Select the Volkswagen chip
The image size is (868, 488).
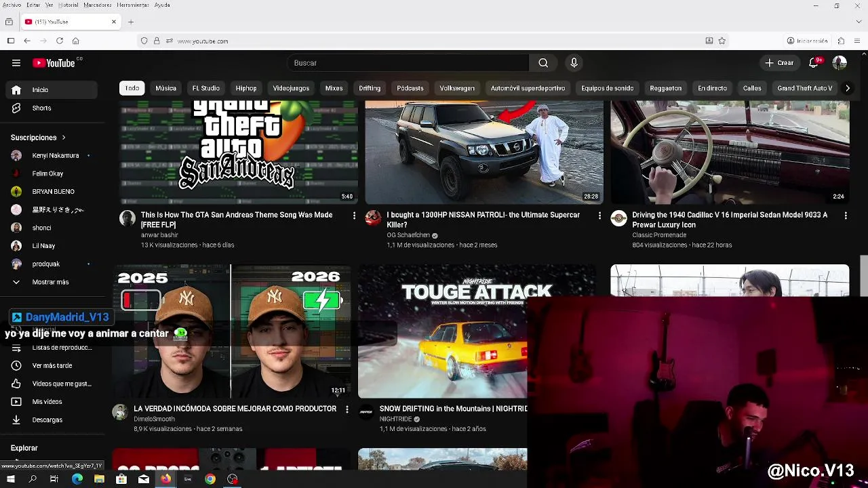click(457, 88)
